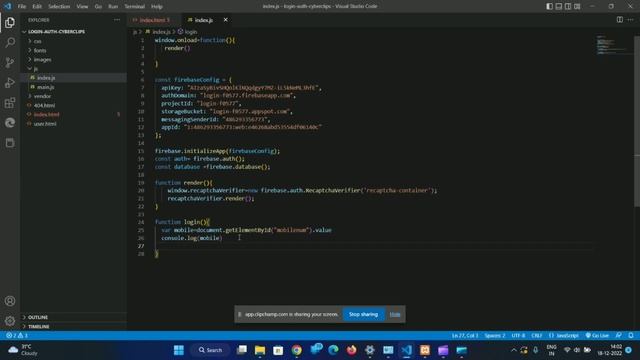Open the Help menu
This screenshot has height=360, width=640.
click(157, 7)
